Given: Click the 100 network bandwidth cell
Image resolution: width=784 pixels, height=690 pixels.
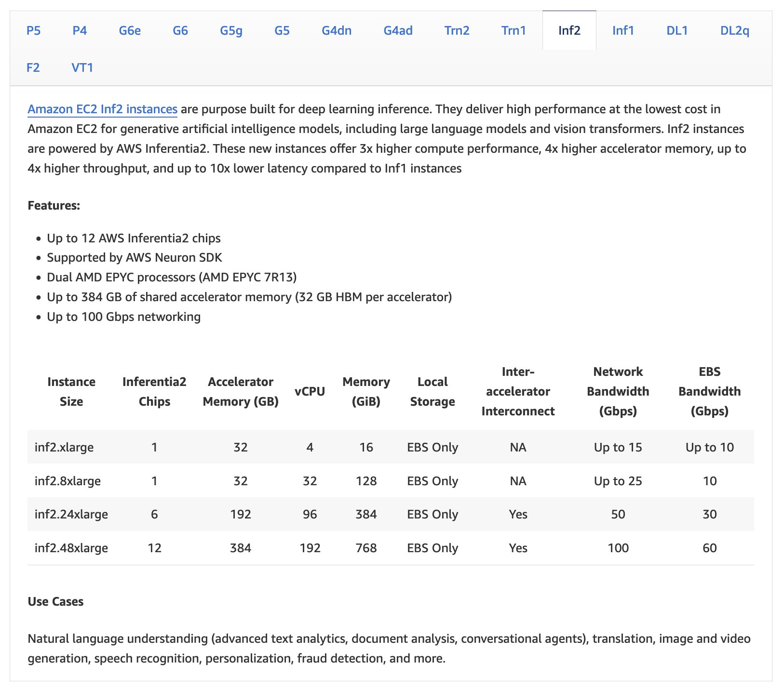Looking at the screenshot, I should 618,548.
